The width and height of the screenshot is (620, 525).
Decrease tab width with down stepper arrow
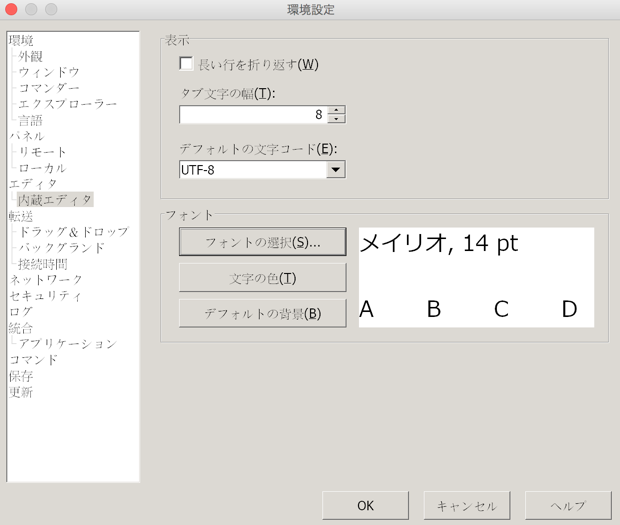[x=336, y=119]
